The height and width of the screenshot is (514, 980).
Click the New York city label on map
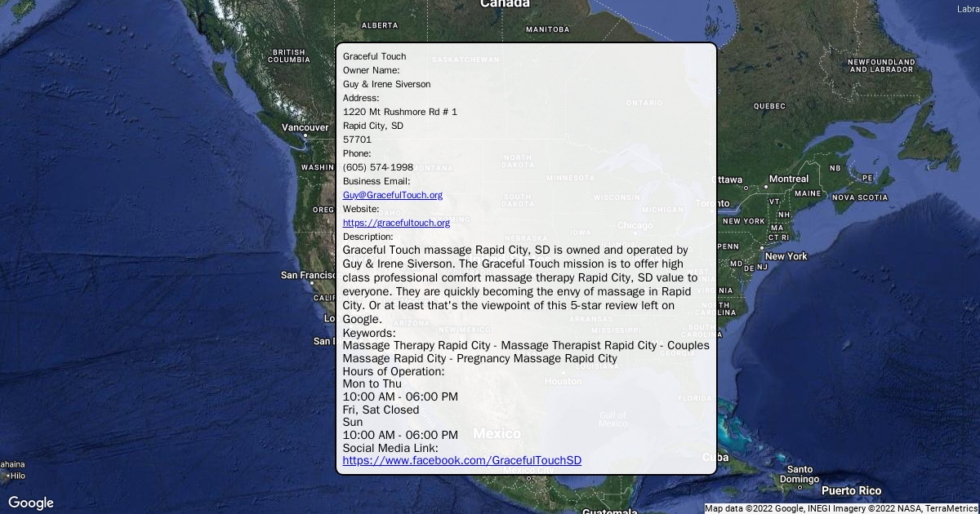pos(786,256)
